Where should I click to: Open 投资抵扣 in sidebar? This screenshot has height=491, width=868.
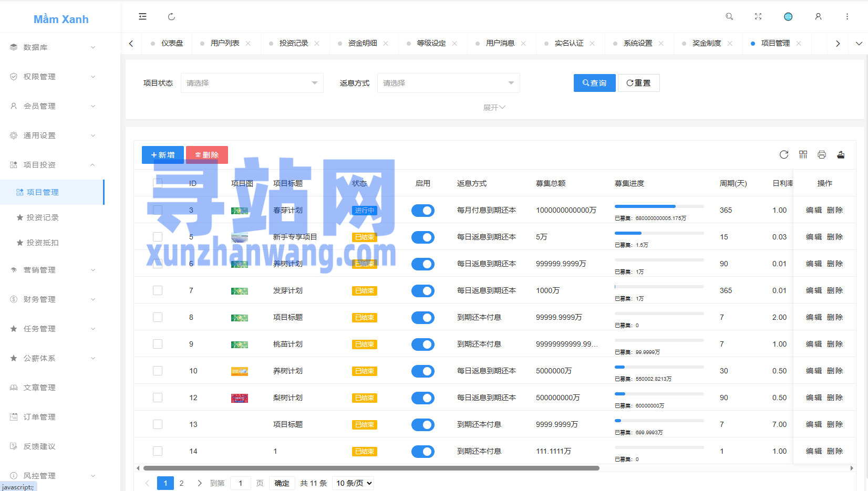coord(53,243)
